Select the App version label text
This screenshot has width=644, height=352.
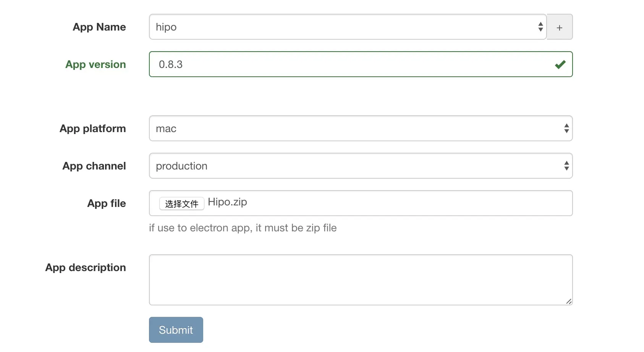tap(95, 64)
